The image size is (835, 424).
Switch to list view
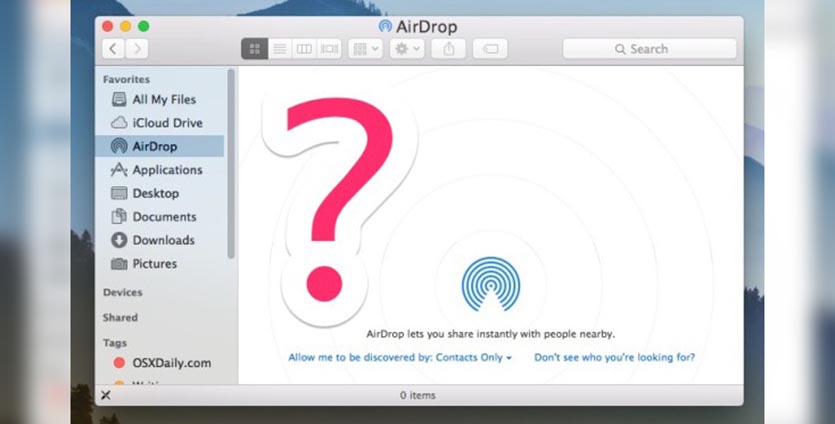pos(280,49)
